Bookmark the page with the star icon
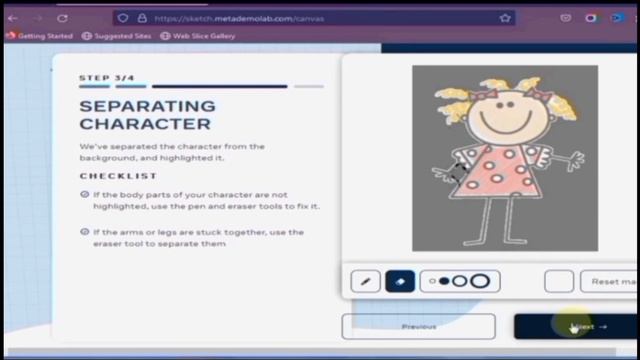 [x=505, y=18]
